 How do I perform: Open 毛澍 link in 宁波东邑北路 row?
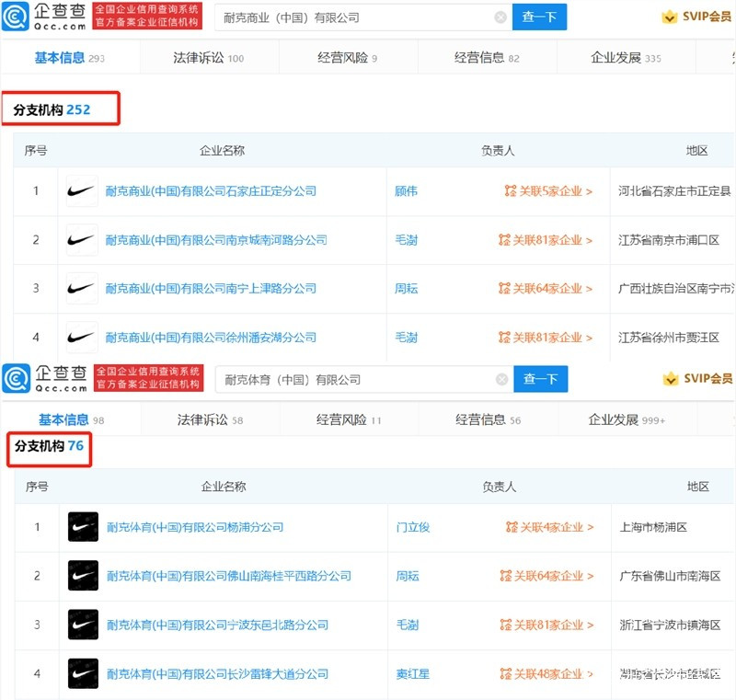coord(408,625)
